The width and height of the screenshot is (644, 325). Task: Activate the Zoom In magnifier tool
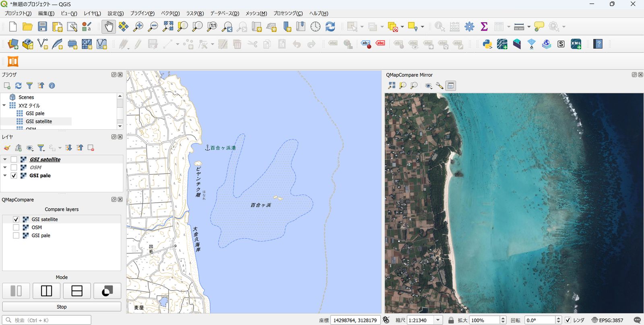(x=138, y=27)
